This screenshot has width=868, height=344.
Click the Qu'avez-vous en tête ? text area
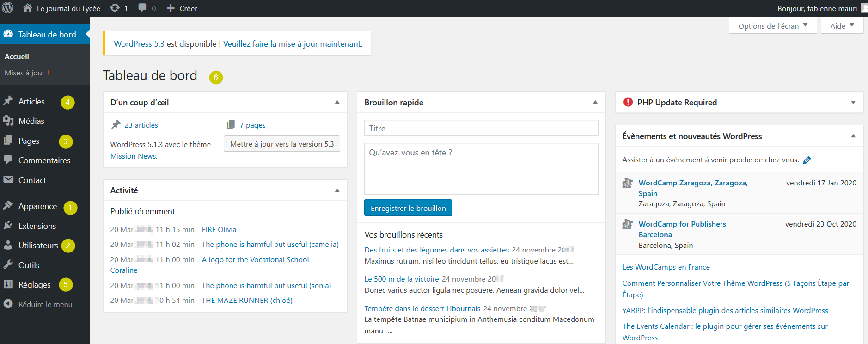click(x=481, y=169)
